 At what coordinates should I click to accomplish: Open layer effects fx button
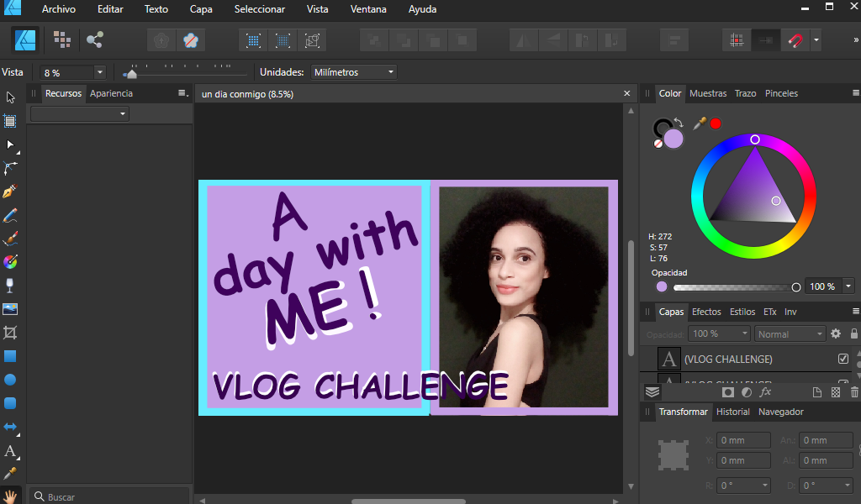[x=765, y=392]
